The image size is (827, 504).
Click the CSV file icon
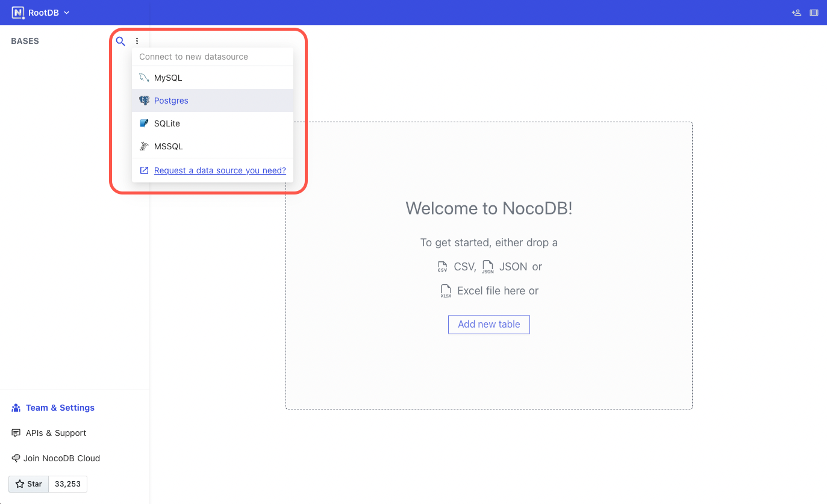click(443, 267)
